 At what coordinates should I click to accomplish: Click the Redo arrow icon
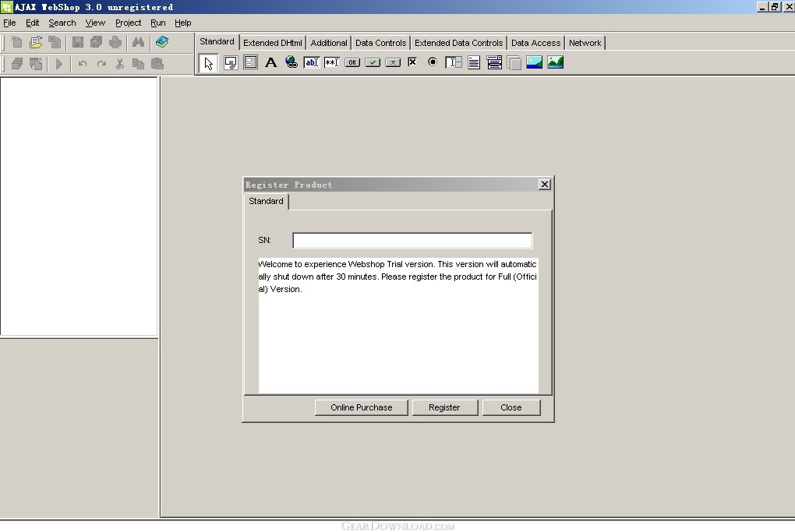pyautogui.click(x=101, y=64)
